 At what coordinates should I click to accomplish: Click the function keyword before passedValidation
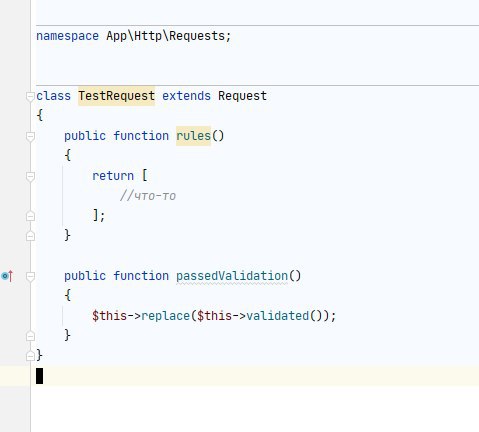coord(141,276)
